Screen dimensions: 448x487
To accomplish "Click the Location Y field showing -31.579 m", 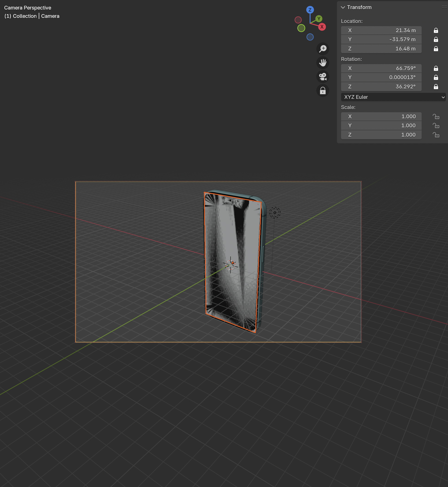I will tap(381, 40).
